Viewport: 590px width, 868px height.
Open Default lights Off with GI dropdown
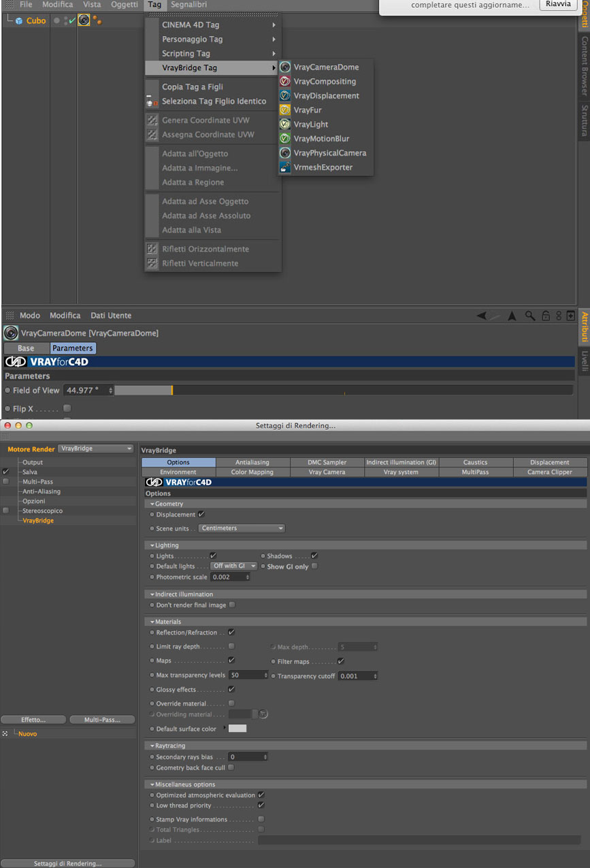[234, 566]
